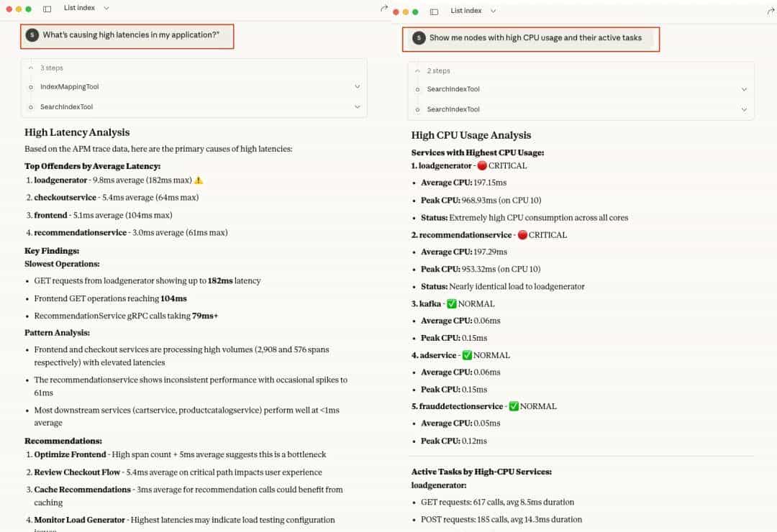Expand the IndexMappingTool step chevron
The height and width of the screenshot is (532, 777).
click(357, 86)
